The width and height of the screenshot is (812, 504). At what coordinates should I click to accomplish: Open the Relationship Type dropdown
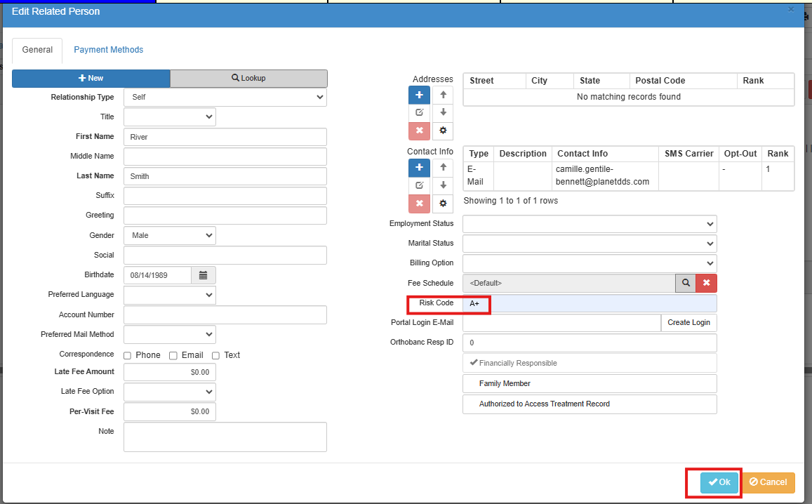(x=225, y=98)
